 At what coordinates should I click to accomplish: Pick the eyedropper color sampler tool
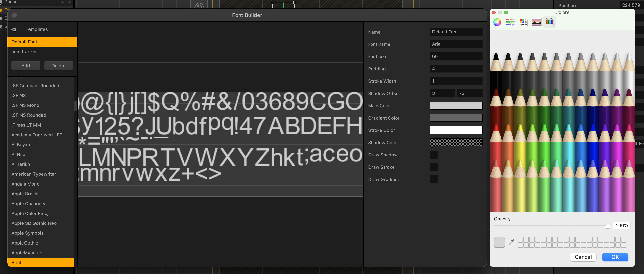511,242
